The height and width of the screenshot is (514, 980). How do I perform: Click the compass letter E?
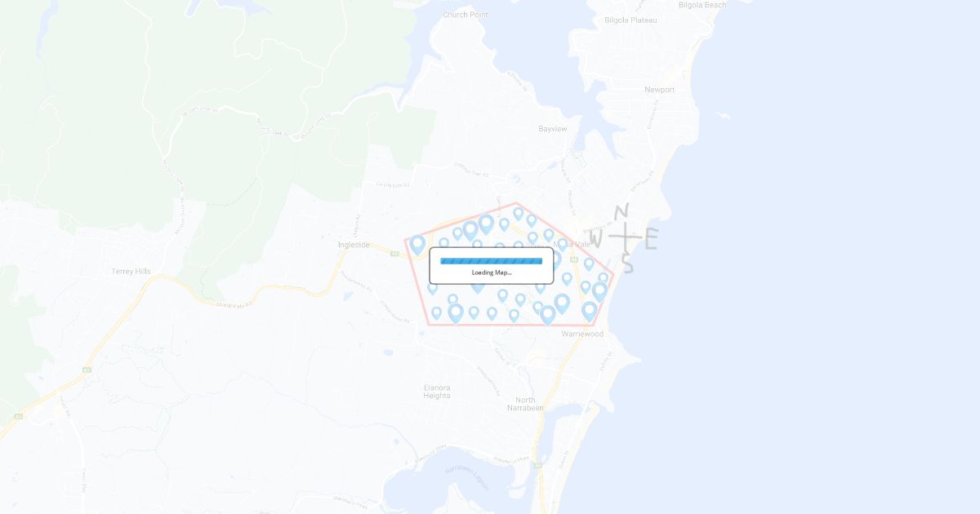[651, 240]
